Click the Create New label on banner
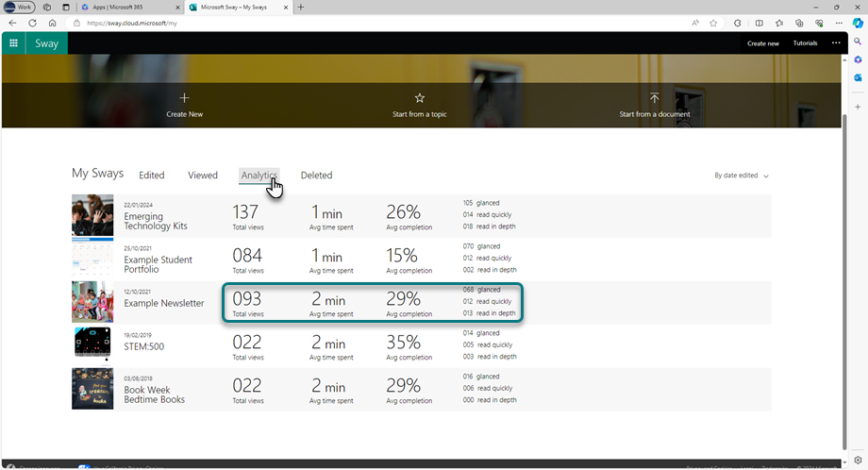 pos(184,114)
